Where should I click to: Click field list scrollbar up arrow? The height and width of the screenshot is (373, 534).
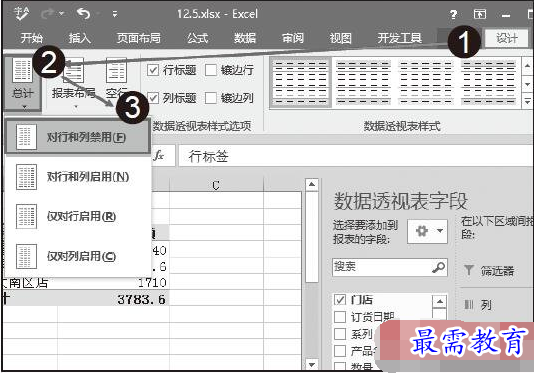[x=439, y=301]
